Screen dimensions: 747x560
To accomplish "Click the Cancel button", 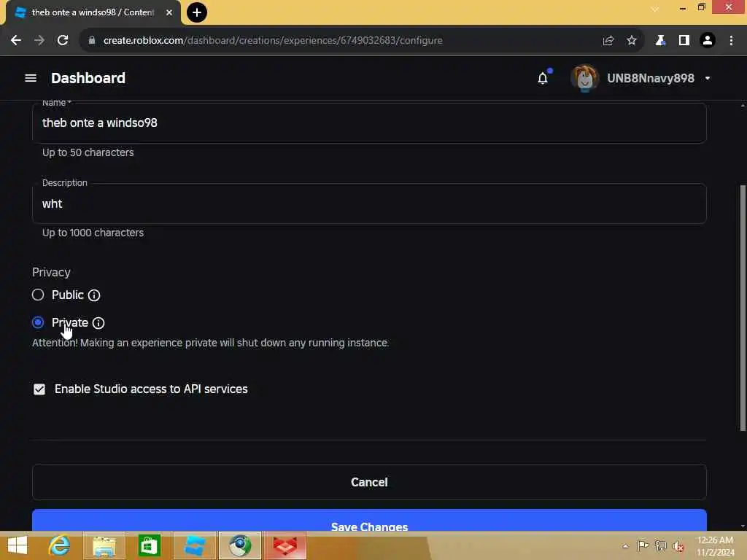I will coord(369,482).
